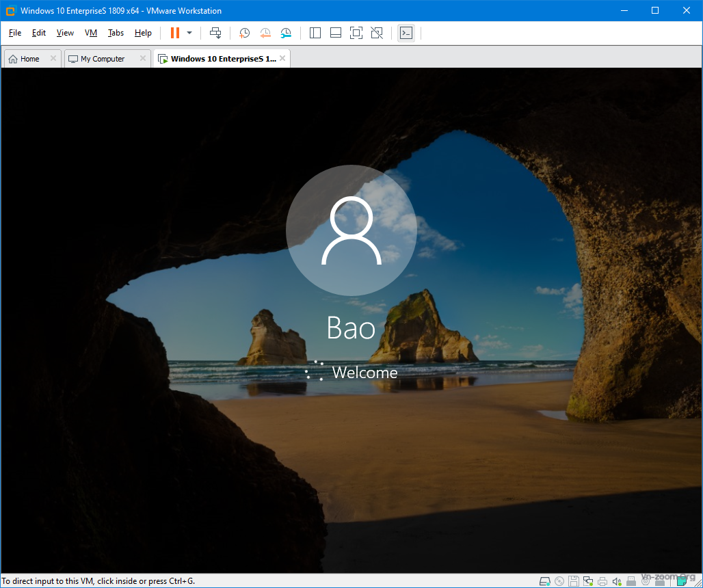Toggle the thumbnail bar view icon
The width and height of the screenshot is (703, 588).
tap(336, 33)
